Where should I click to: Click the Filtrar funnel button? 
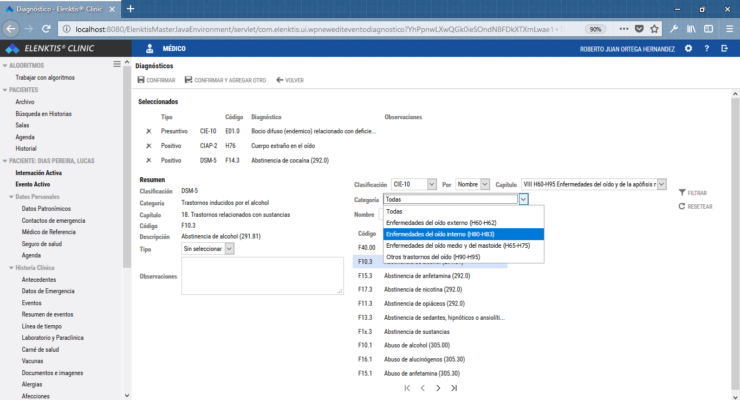tap(692, 192)
